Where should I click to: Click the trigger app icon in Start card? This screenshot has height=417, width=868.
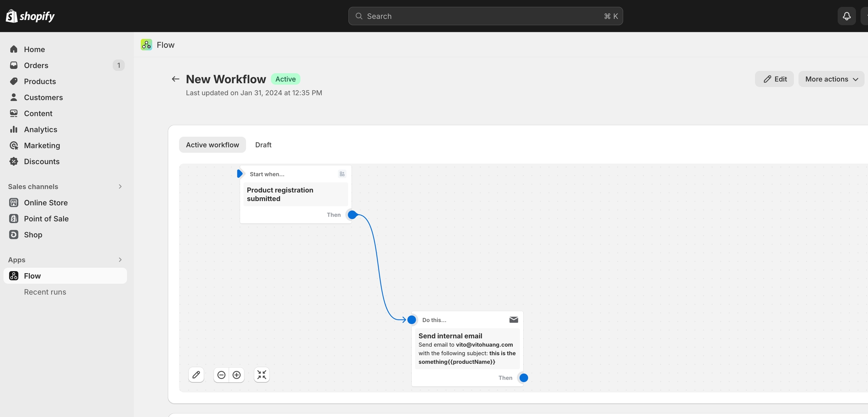342,174
